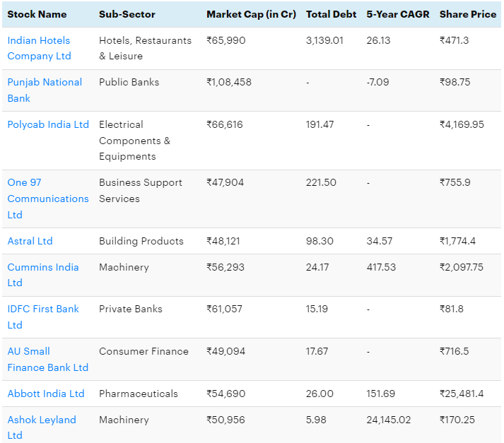
Task: Open Punjab National Bank stock page
Action: (x=45, y=90)
